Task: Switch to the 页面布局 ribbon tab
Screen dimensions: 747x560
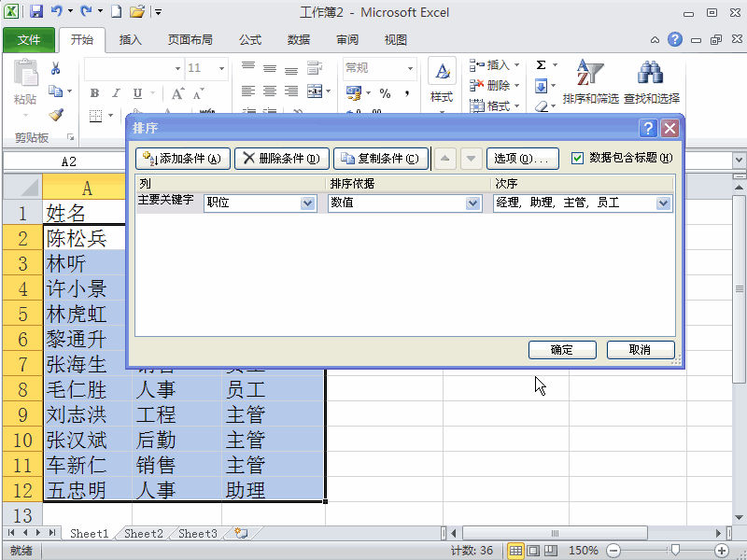Action: 190,40
